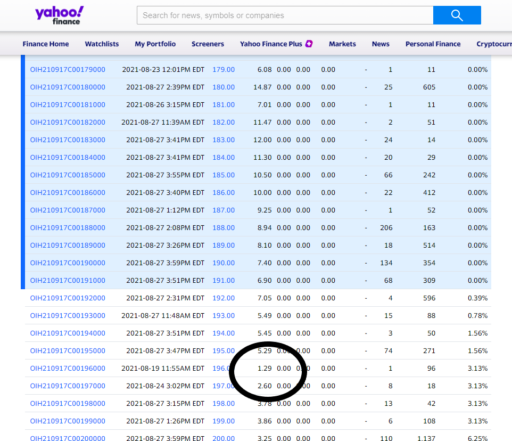Open contract OIH210917C00190000

68,263
